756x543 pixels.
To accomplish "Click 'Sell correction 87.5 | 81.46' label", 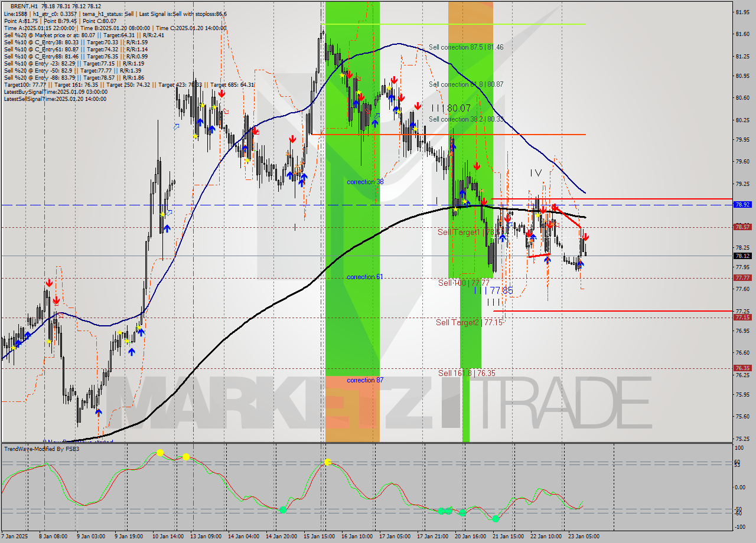I will [466, 47].
